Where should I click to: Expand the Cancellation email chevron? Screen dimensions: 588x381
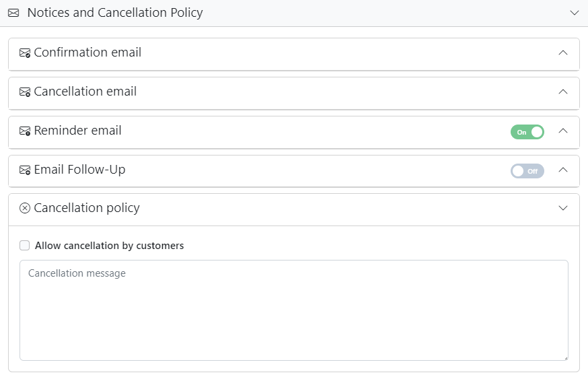pos(563,92)
